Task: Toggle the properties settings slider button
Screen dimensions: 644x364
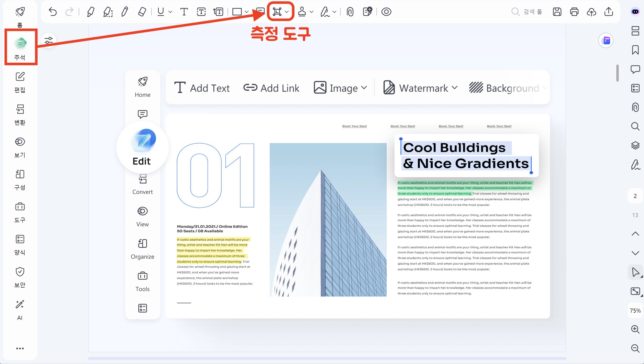Action: 48,40
